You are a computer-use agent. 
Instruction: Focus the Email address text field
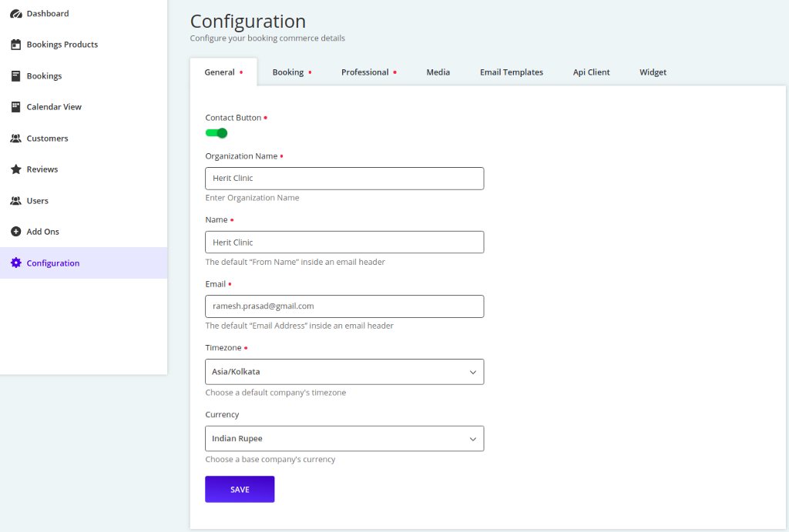click(x=344, y=306)
